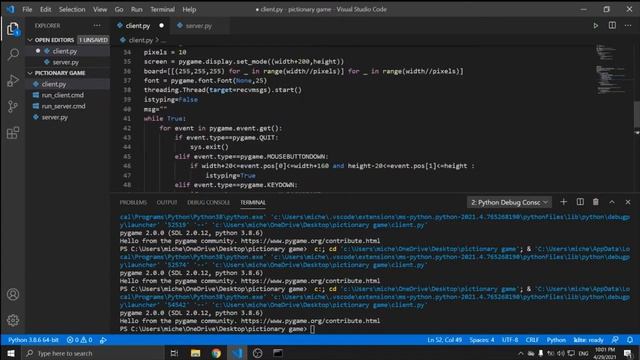640x360 pixels.
Task: Open server.py in Pictionary Game folder
Action: coord(68,117)
